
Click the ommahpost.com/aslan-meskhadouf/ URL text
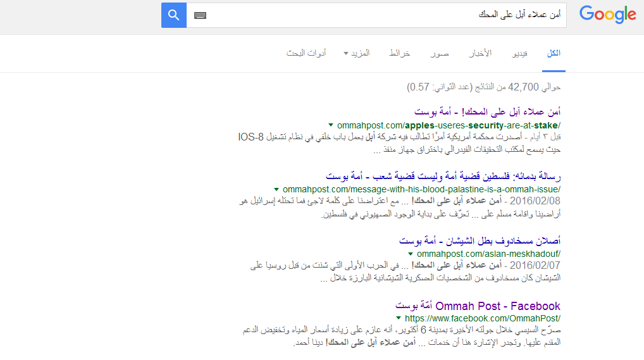489,254
